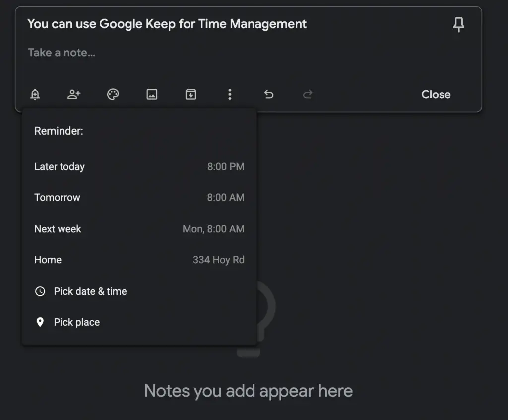The width and height of the screenshot is (508, 420).
Task: Choose the Tomorrow 8:00 AM reminder
Action: pos(139,197)
